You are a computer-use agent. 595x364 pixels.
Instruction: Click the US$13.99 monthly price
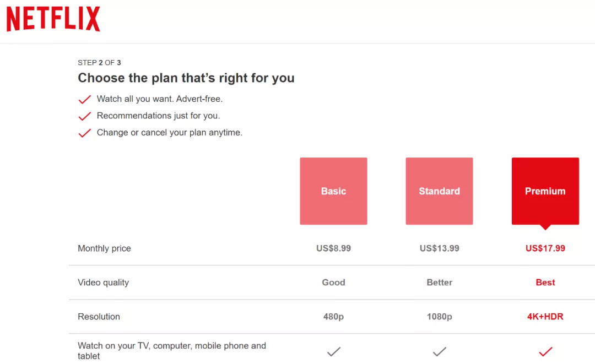click(439, 248)
